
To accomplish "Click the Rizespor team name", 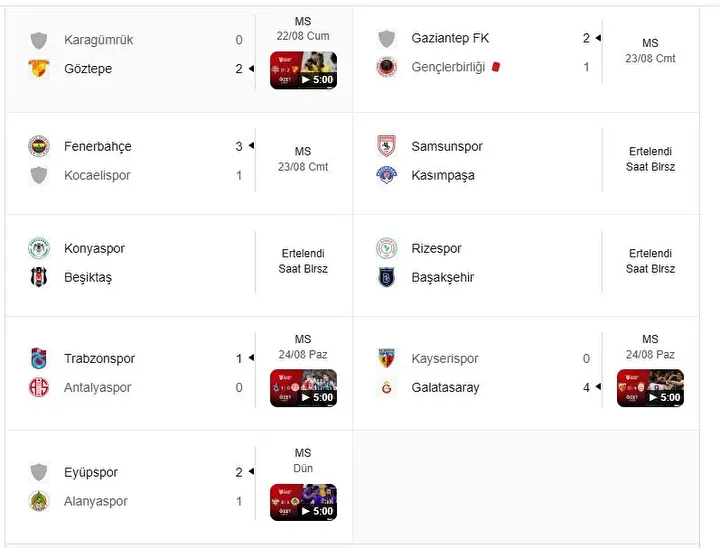I will tap(436, 249).
